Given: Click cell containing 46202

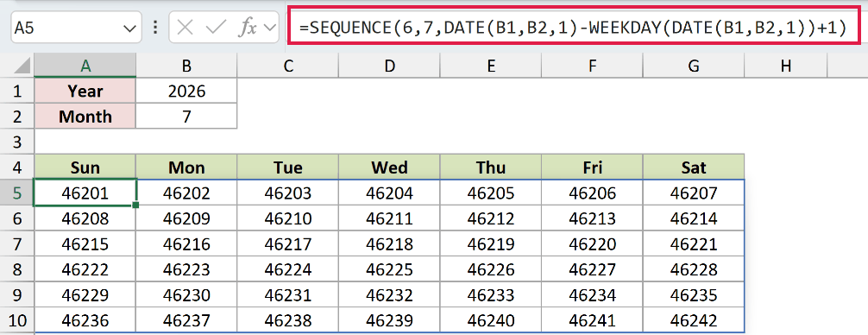Looking at the screenshot, I should pos(186,193).
